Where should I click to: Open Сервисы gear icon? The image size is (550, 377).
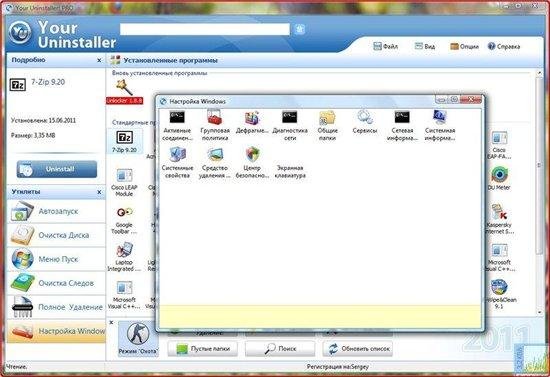click(x=364, y=122)
